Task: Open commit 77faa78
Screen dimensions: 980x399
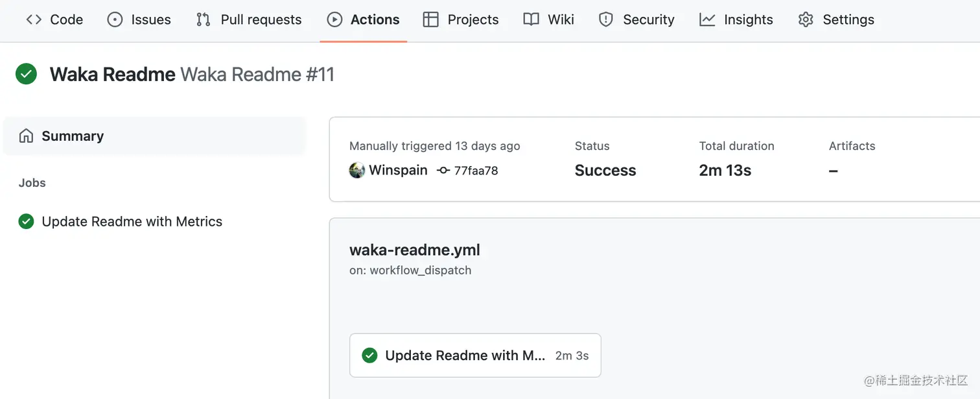Action: pos(476,171)
